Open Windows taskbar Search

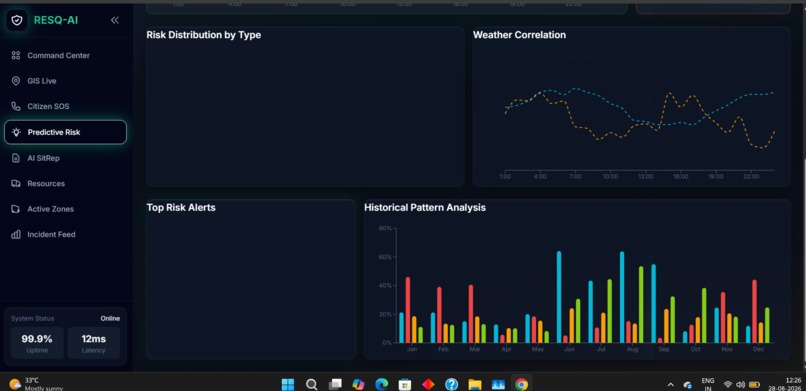(311, 384)
